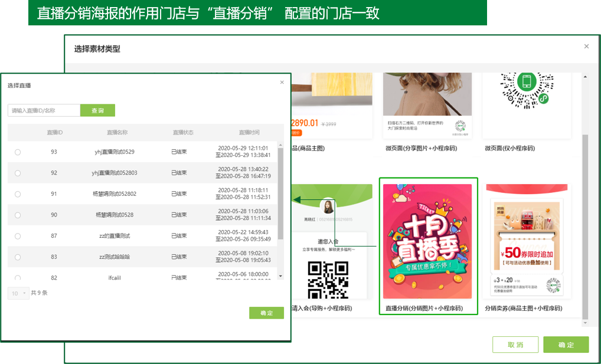Click 取消 in the material type dialog
This screenshot has width=601, height=364.
[x=515, y=345]
